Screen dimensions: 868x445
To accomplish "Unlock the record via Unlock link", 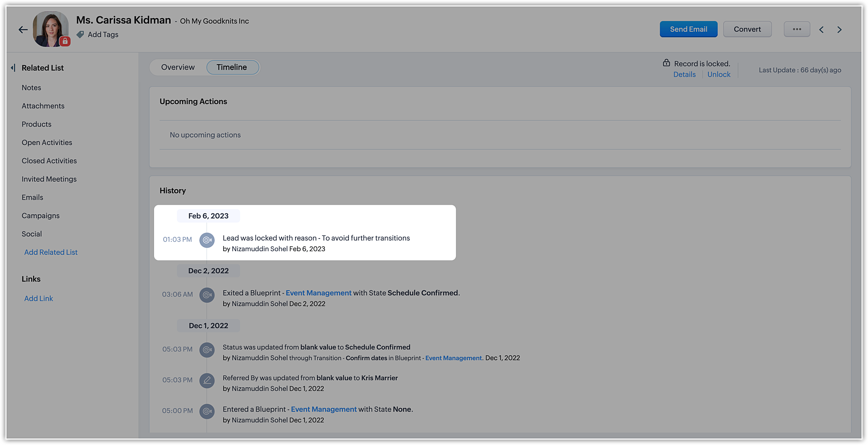I will (719, 74).
